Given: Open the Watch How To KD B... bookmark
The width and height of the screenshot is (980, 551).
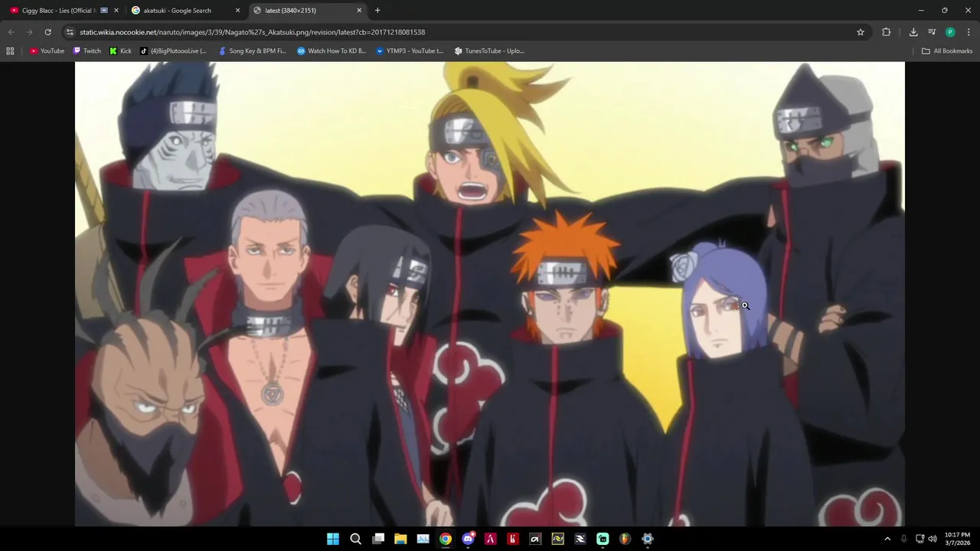Looking at the screenshot, I should pos(332,51).
